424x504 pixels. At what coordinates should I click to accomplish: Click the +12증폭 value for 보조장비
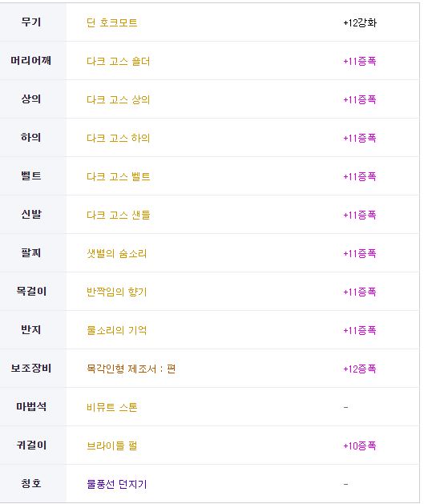[360, 369]
